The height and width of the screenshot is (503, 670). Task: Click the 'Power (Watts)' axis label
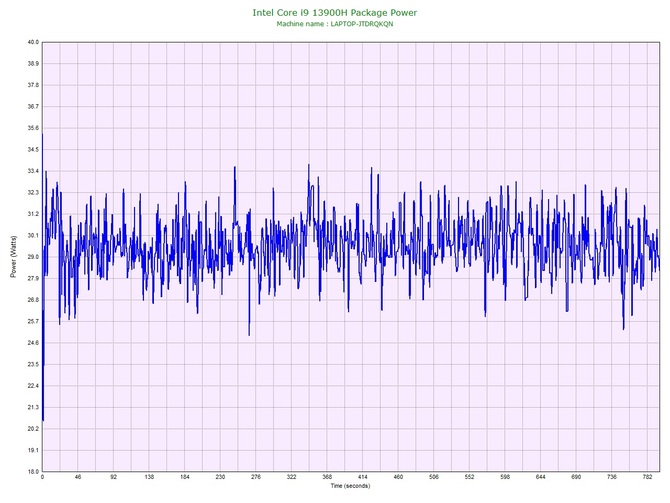click(14, 256)
